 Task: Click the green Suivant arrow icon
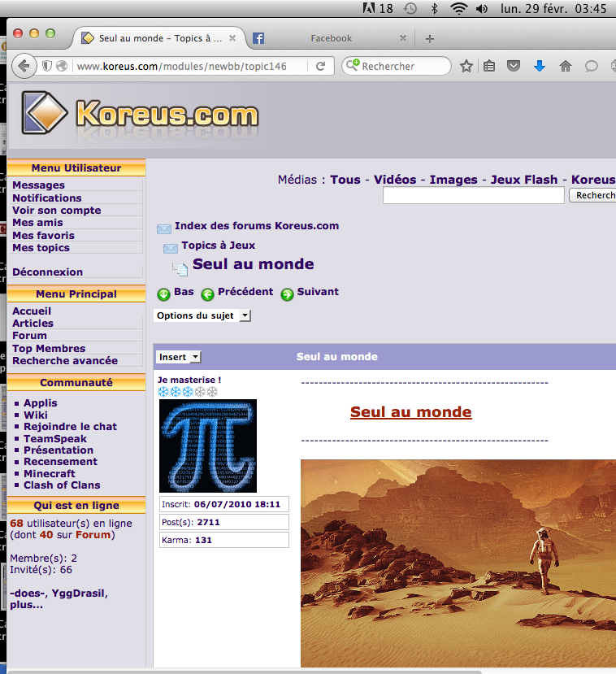[x=287, y=294]
